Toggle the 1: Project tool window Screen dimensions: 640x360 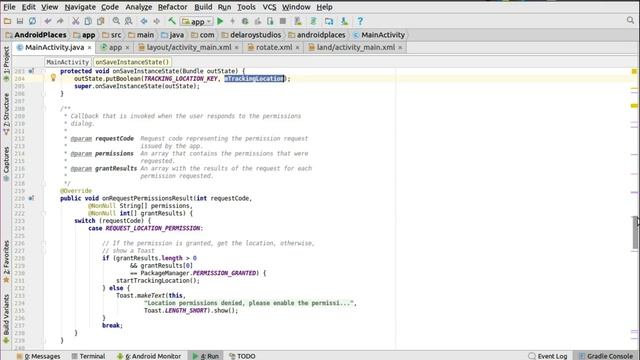pyautogui.click(x=6, y=63)
